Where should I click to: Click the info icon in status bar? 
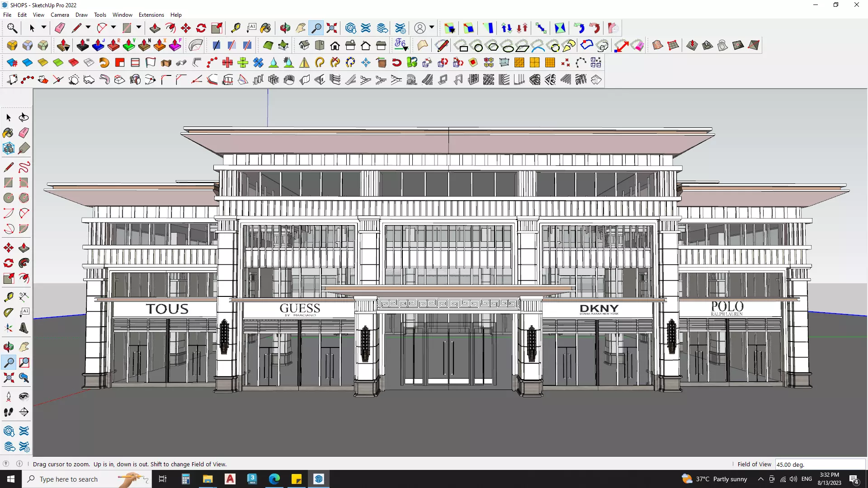19,464
